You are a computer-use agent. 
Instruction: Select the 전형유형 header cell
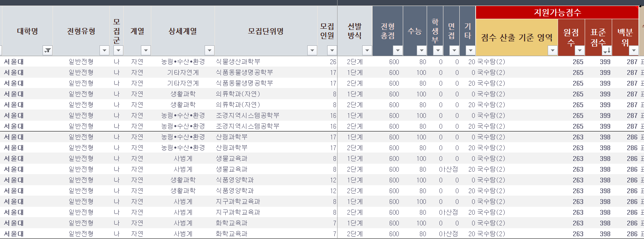click(x=81, y=31)
